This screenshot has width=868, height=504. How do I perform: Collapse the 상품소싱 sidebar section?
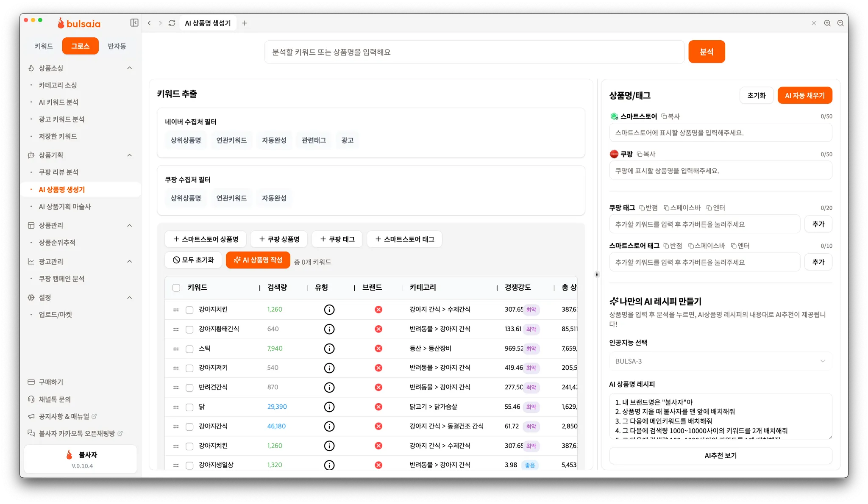pyautogui.click(x=130, y=68)
